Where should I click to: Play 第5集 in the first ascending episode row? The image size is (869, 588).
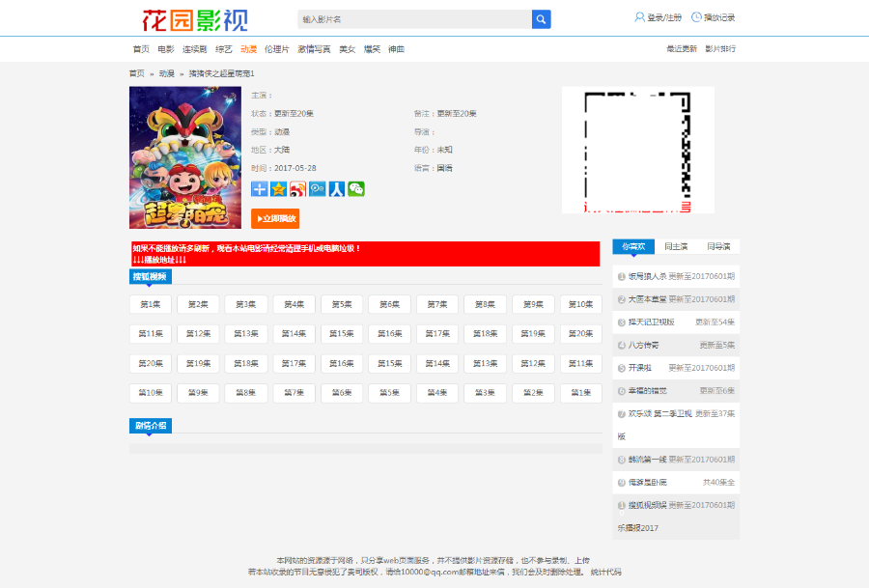(342, 304)
